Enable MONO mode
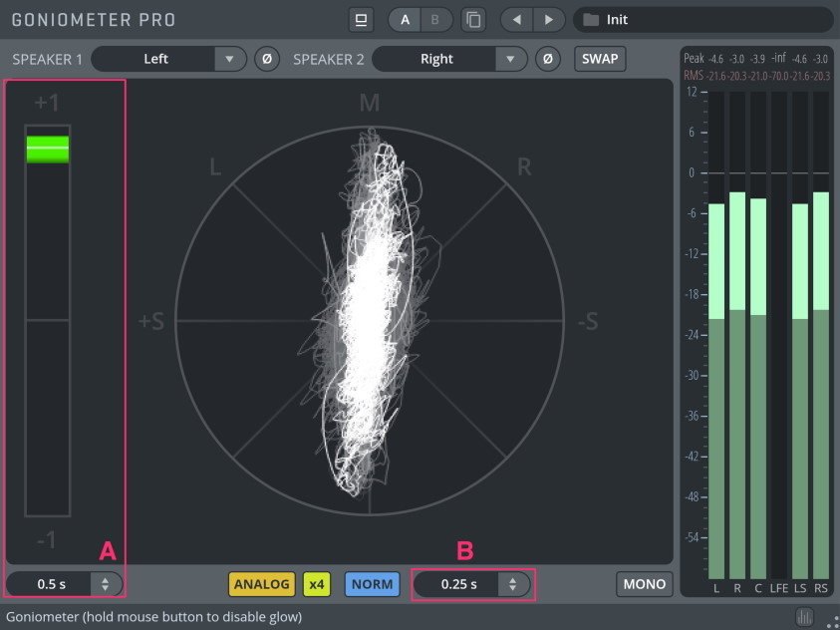This screenshot has width=840, height=630. coord(645,584)
